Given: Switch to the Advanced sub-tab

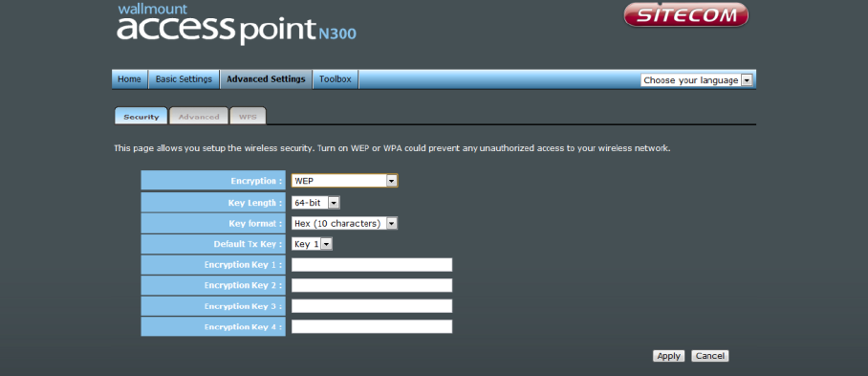Looking at the screenshot, I should click(x=199, y=117).
